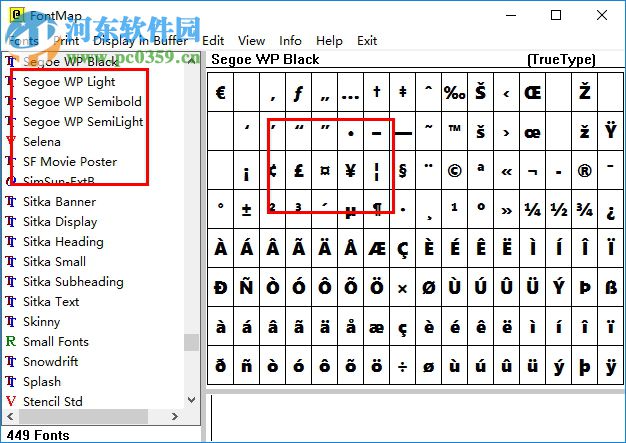Select Sitka Text font
626x443 pixels.
[x=51, y=301]
